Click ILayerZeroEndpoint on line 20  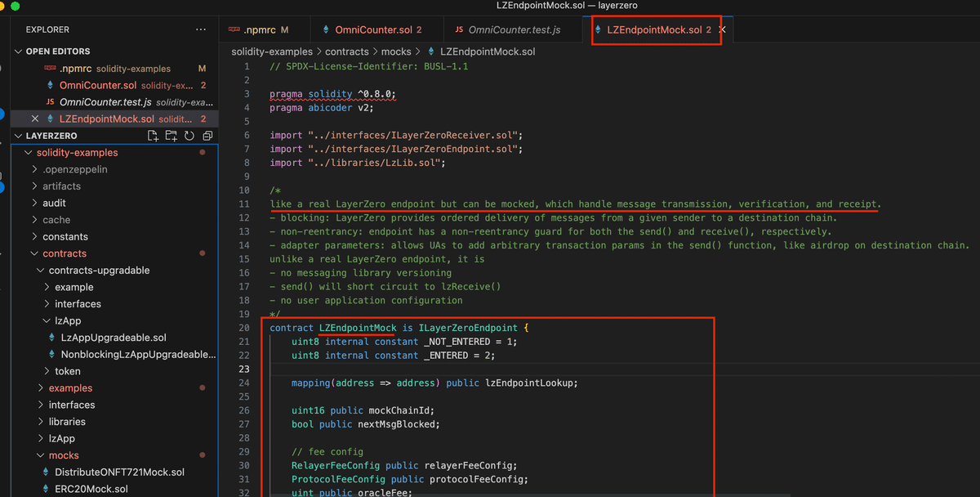coord(469,328)
